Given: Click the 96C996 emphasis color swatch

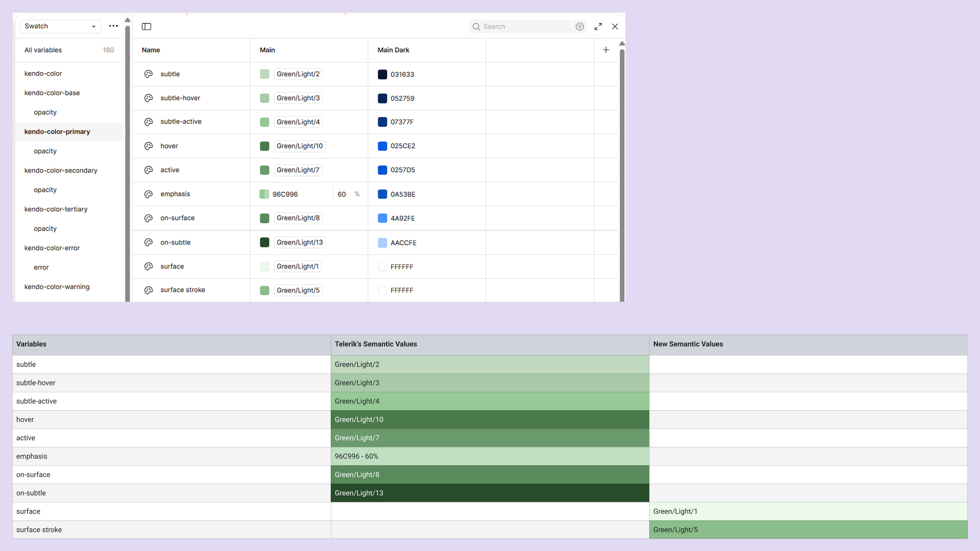Looking at the screenshot, I should tap(264, 194).
